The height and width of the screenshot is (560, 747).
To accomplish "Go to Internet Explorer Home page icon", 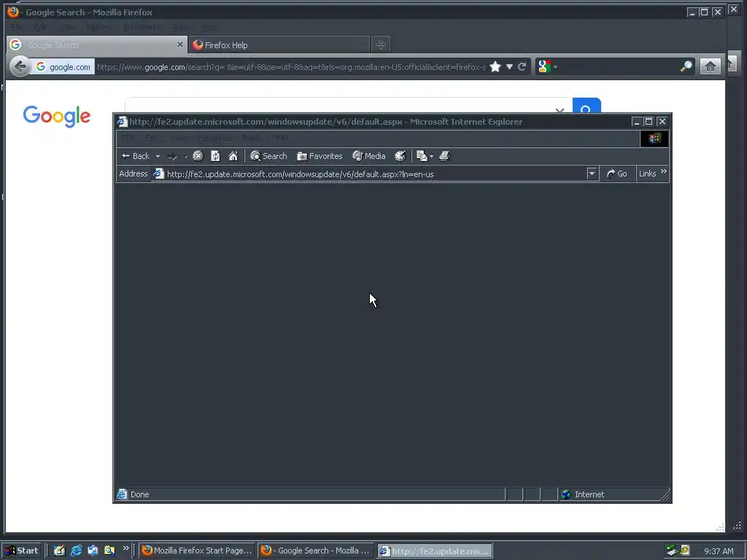I will (x=233, y=156).
